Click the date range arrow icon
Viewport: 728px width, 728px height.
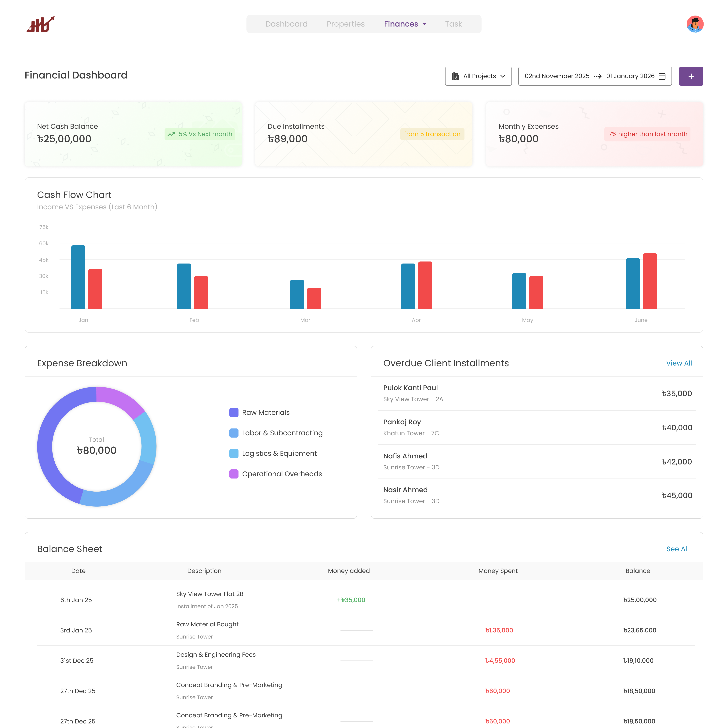pos(598,76)
